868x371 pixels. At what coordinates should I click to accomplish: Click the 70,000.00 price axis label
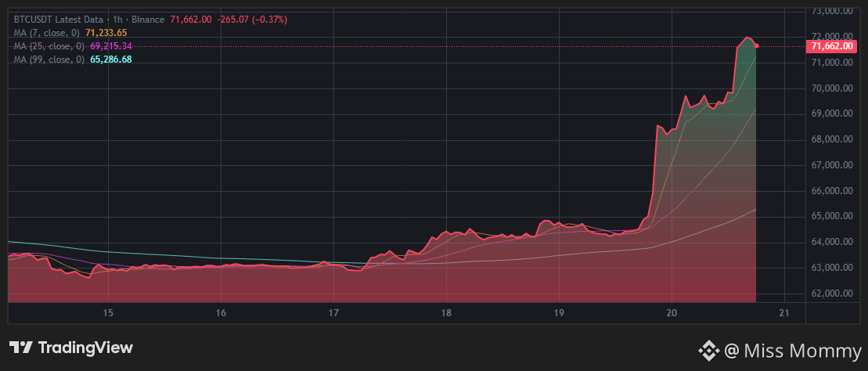(x=831, y=88)
